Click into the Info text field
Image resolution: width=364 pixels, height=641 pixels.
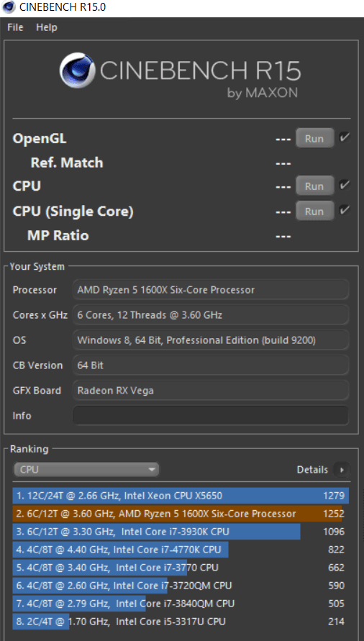click(211, 416)
